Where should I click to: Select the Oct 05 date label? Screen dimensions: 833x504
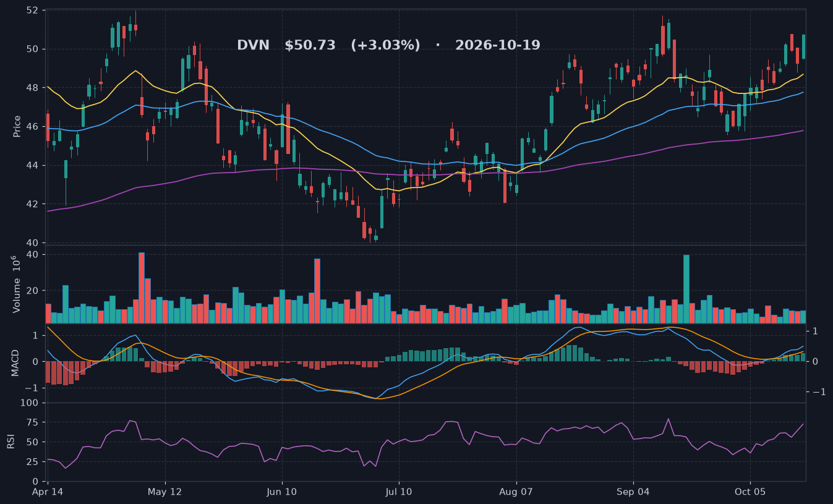[750, 492]
